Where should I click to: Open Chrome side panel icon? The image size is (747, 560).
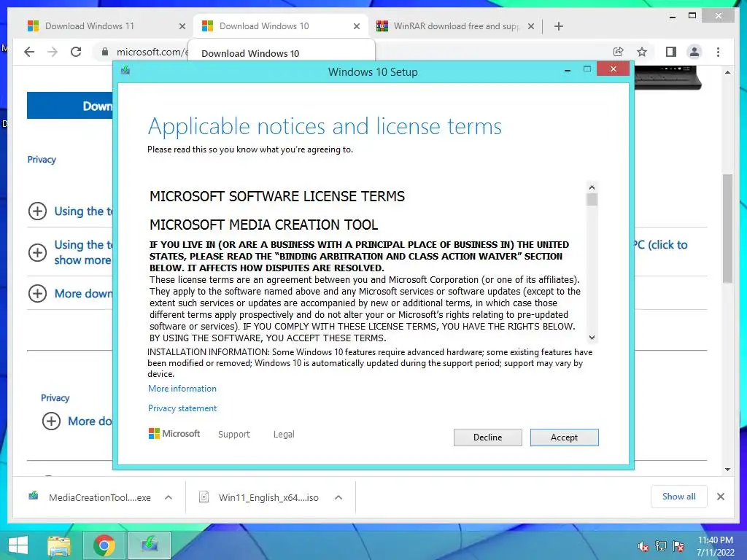point(671,52)
